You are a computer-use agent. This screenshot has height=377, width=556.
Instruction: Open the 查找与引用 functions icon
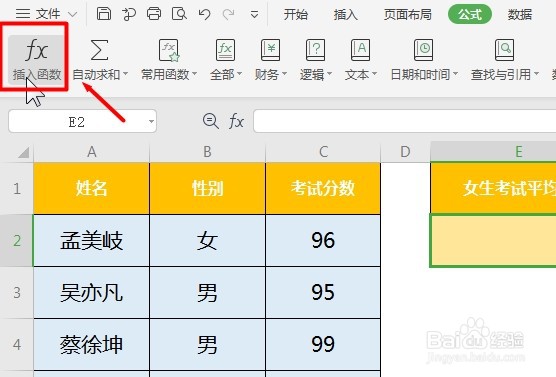tap(504, 50)
